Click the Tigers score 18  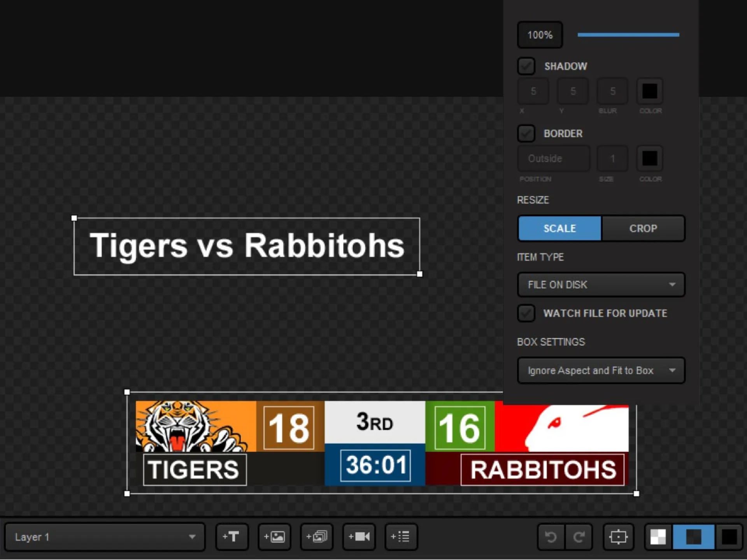point(289,428)
